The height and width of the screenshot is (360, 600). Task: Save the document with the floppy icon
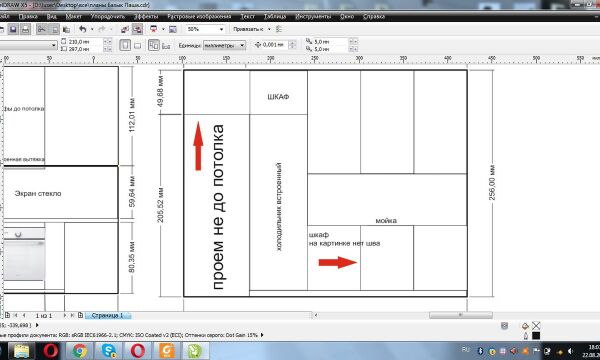click(13, 29)
